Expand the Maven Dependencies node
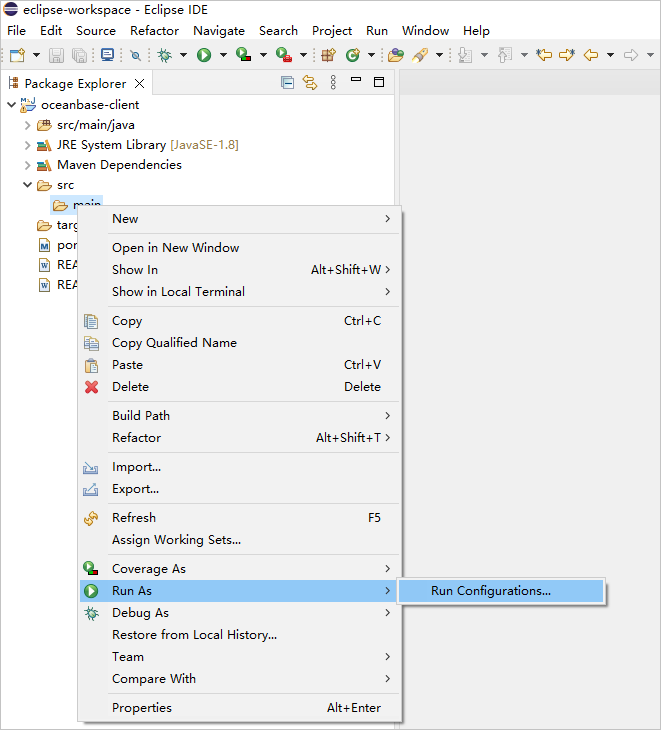The image size is (661, 730). (x=27, y=165)
